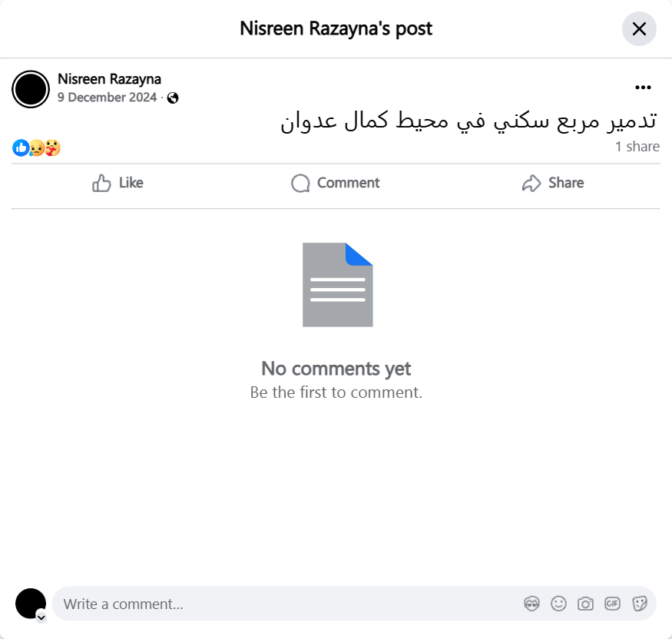
Task: Insert an avatar sticker in comment
Action: coord(531,604)
